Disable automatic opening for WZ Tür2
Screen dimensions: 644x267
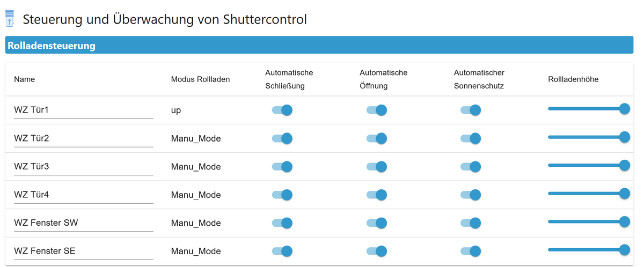point(376,138)
